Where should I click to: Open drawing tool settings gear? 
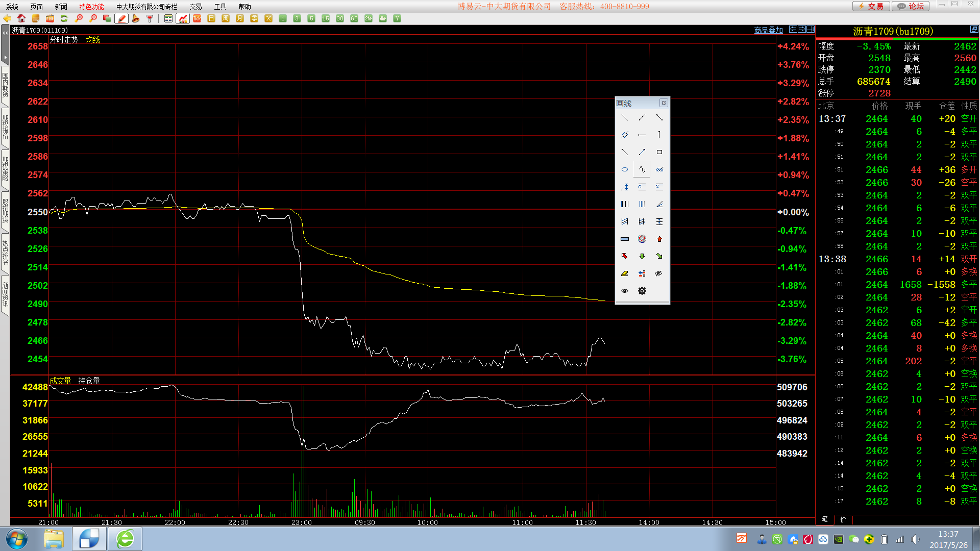pos(642,291)
